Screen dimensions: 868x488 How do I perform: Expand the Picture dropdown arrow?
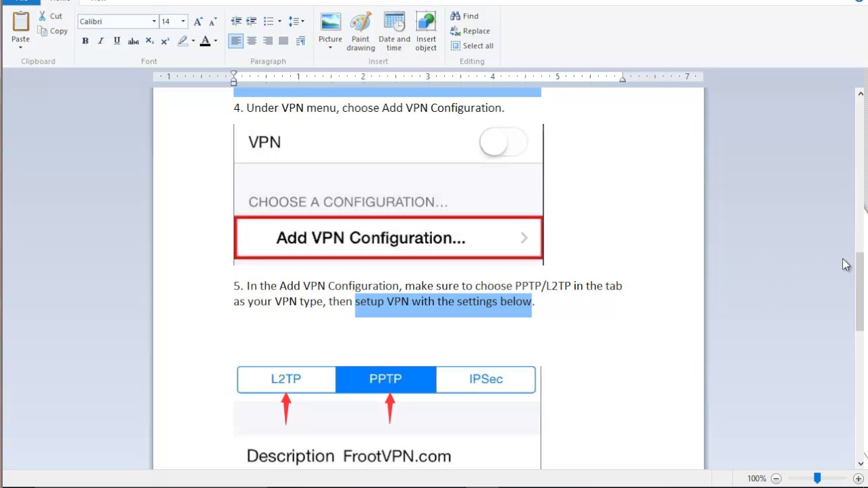click(x=330, y=48)
